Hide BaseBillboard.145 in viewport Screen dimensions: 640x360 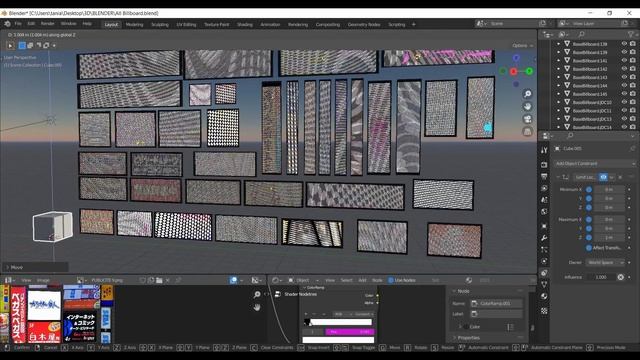tap(624, 94)
